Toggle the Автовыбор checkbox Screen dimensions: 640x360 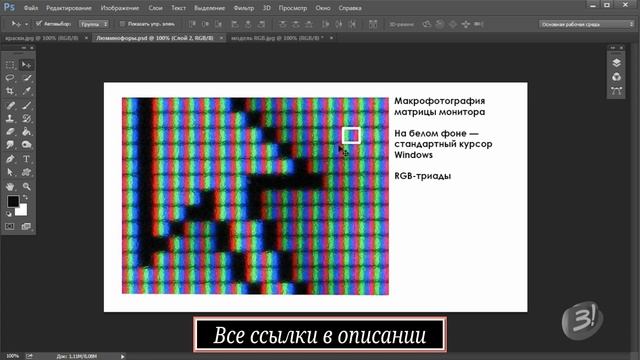(39, 24)
